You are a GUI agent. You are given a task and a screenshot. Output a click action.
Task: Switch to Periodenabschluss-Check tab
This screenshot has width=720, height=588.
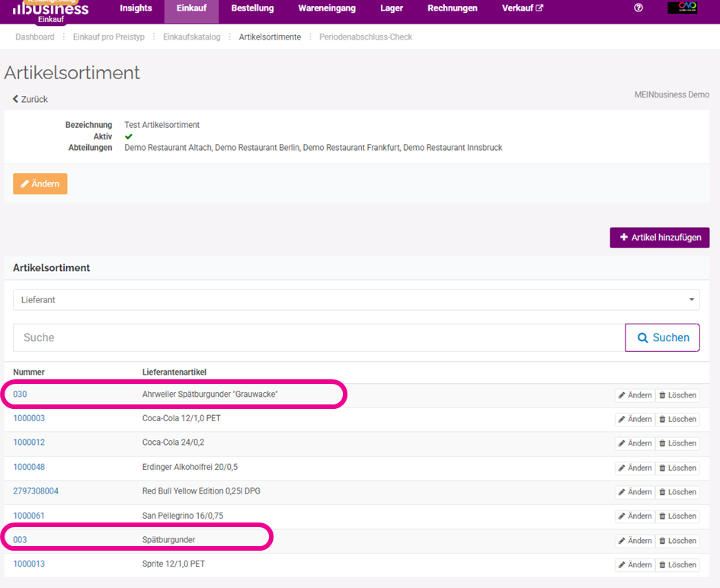(366, 37)
